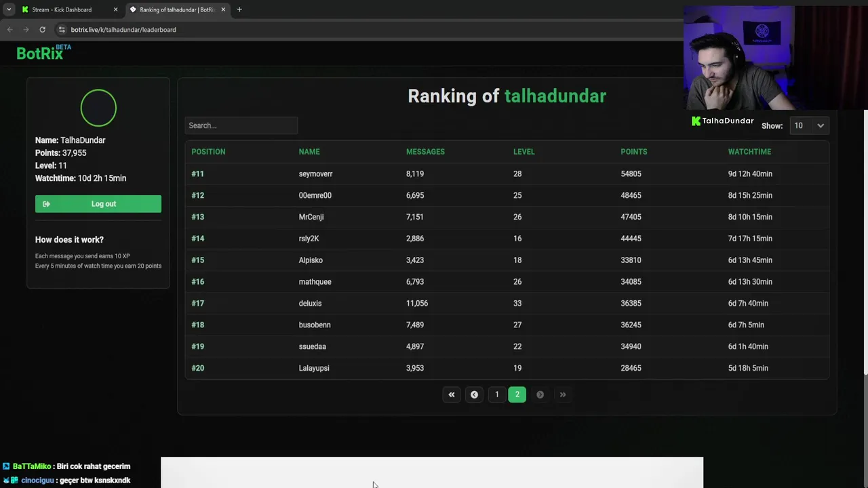Image resolution: width=868 pixels, height=488 pixels.
Task: Click the address bar URL
Action: (x=123, y=29)
